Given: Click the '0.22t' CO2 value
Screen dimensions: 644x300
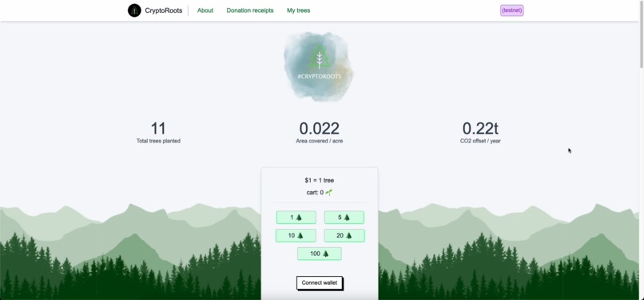Looking at the screenshot, I should click(480, 129).
